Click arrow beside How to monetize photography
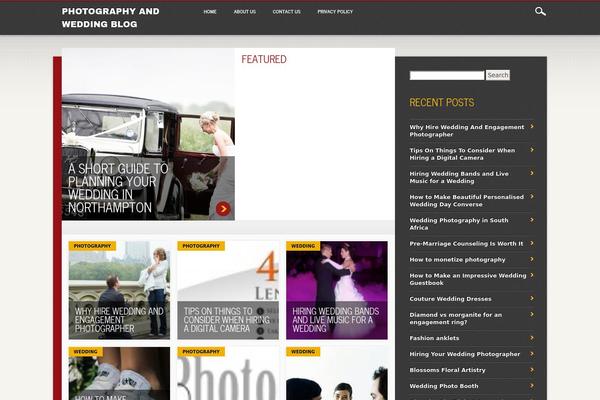Screen dimensions: 600x400 click(532, 259)
